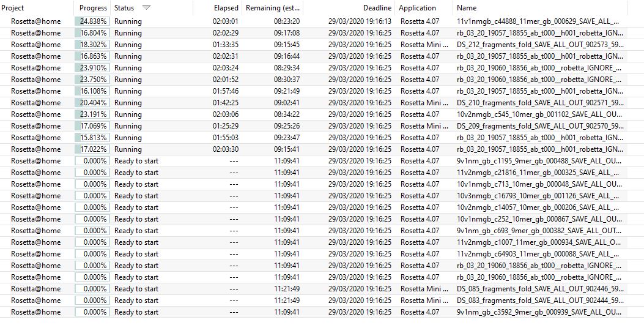Sort by the Elapsed column header
The width and height of the screenshot is (644, 325).
click(226, 8)
